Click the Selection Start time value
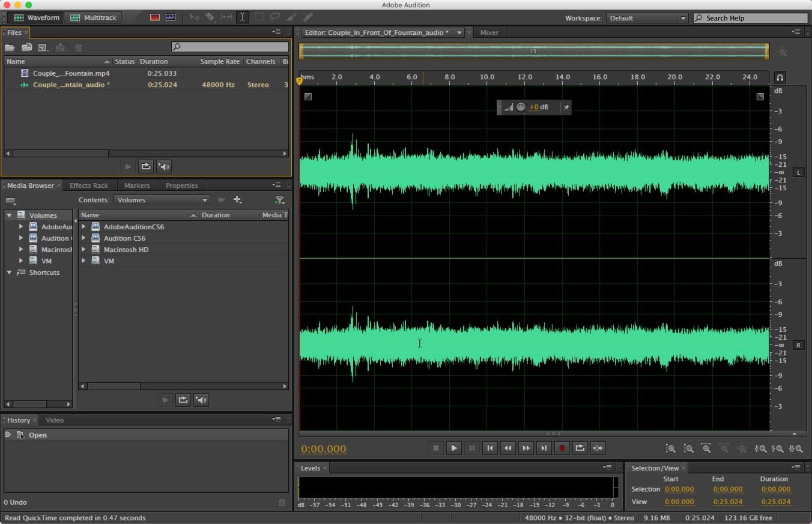Viewport: 812px width, 524px height. point(679,489)
